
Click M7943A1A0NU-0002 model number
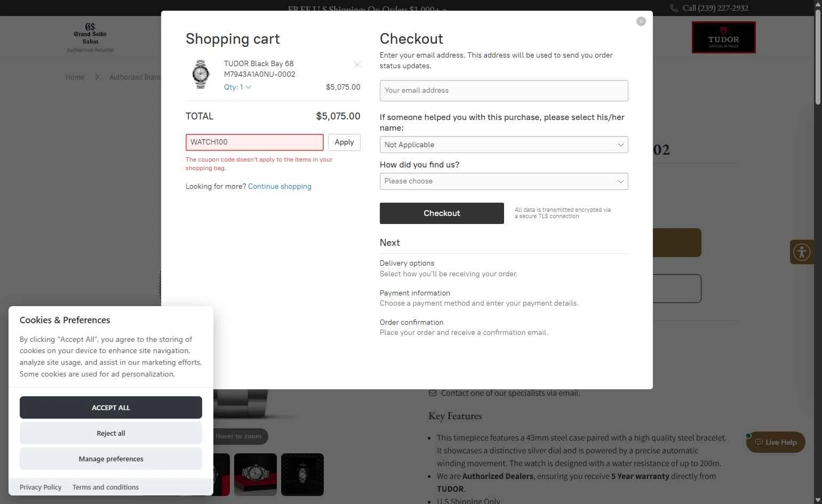[x=260, y=74]
